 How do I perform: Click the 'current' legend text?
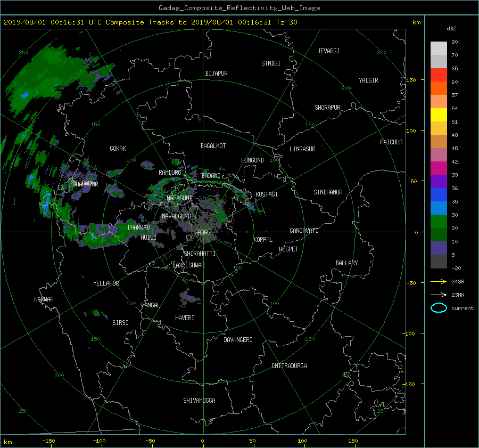coord(463,308)
